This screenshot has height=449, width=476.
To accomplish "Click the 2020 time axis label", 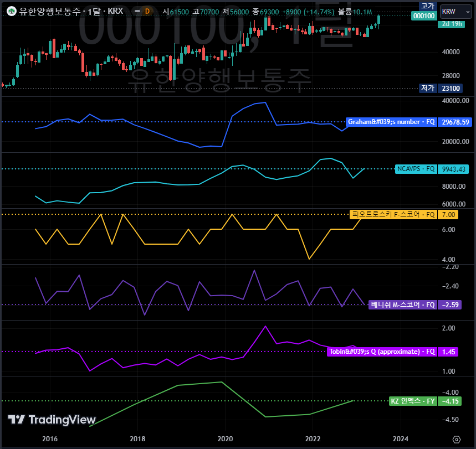I will tap(225, 439).
